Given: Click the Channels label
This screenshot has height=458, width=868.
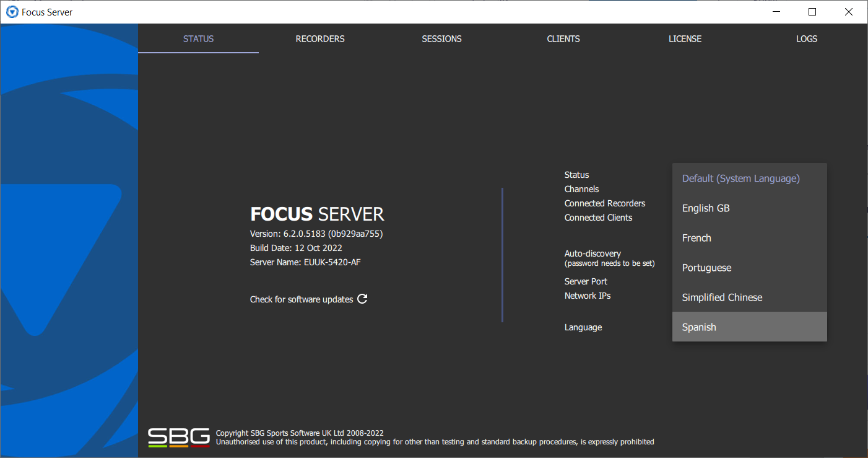Looking at the screenshot, I should [x=582, y=189].
